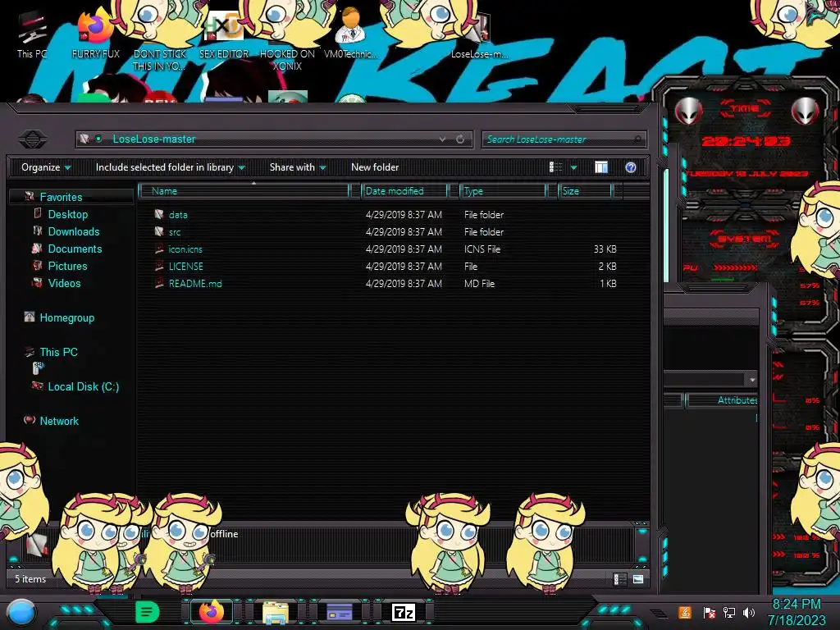The image size is (840, 630).
Task: Open the green notes app on taskbar
Action: (x=147, y=612)
